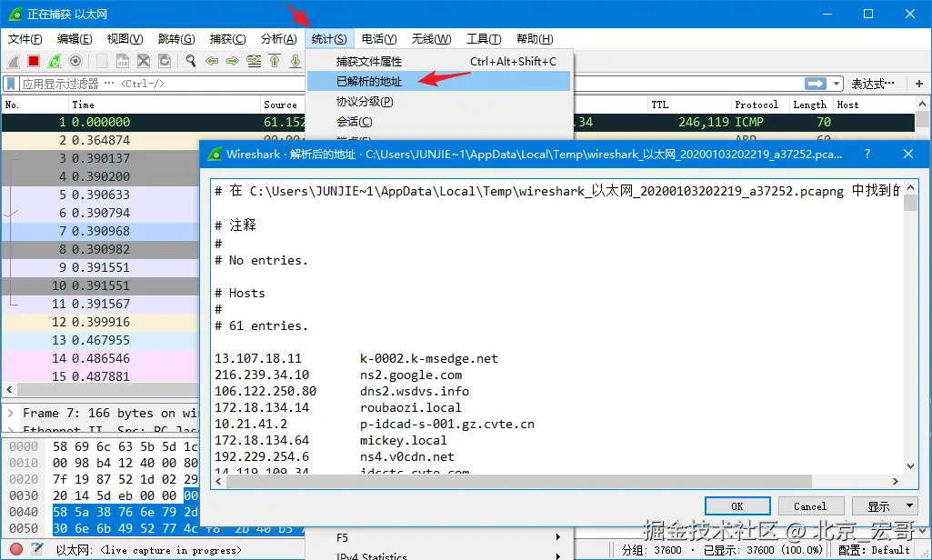932x560 pixels.
Task: Click the close capture file icon
Action: [x=144, y=61]
